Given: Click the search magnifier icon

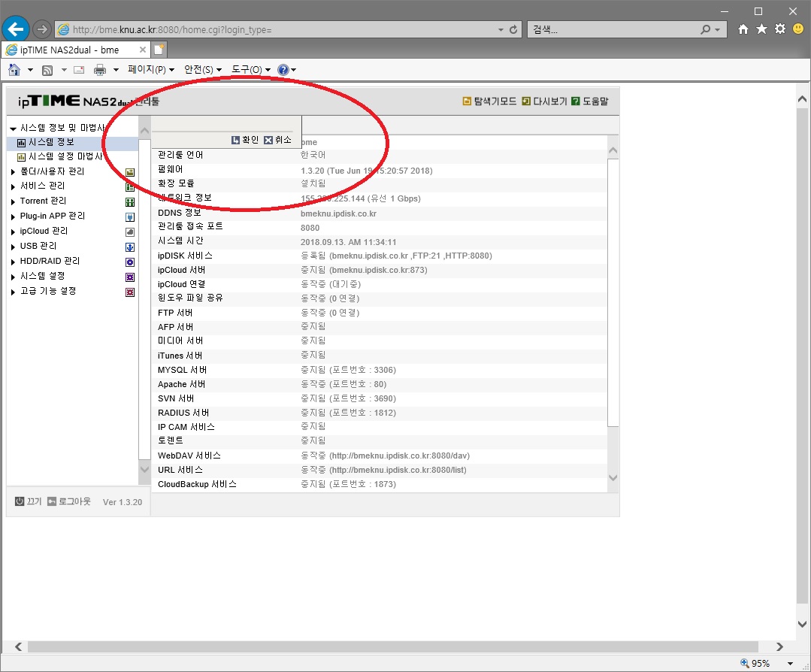Looking at the screenshot, I should pos(706,29).
